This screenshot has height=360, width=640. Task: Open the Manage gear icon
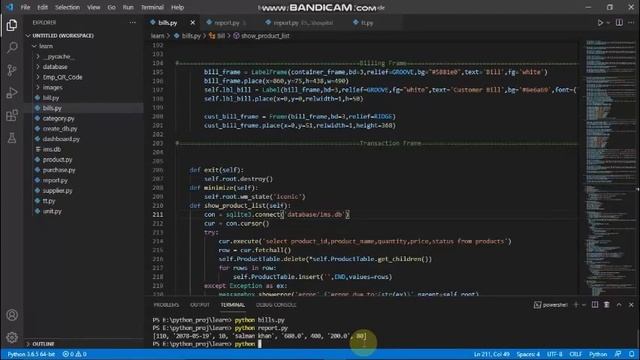12,338
